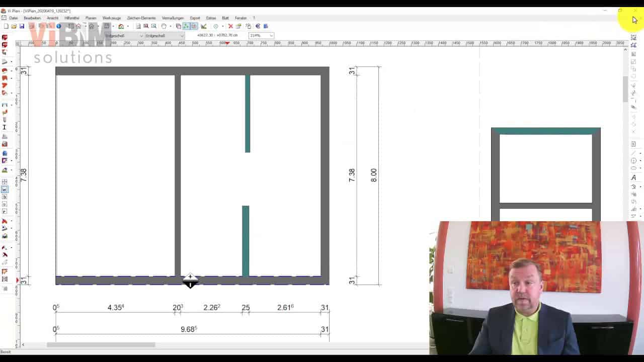Click the horizontal scrollbar left arrow
This screenshot has height=362, width=644.
(x=23, y=345)
